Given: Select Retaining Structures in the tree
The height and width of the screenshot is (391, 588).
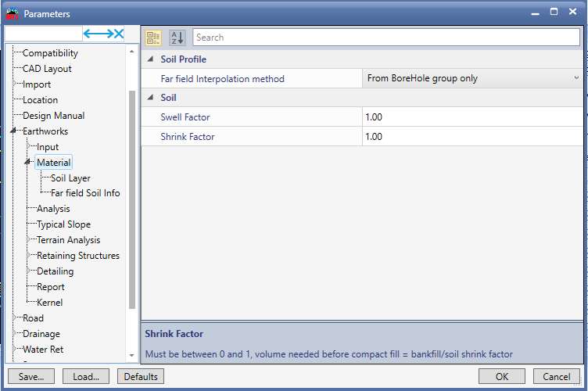Looking at the screenshot, I should [x=78, y=256].
